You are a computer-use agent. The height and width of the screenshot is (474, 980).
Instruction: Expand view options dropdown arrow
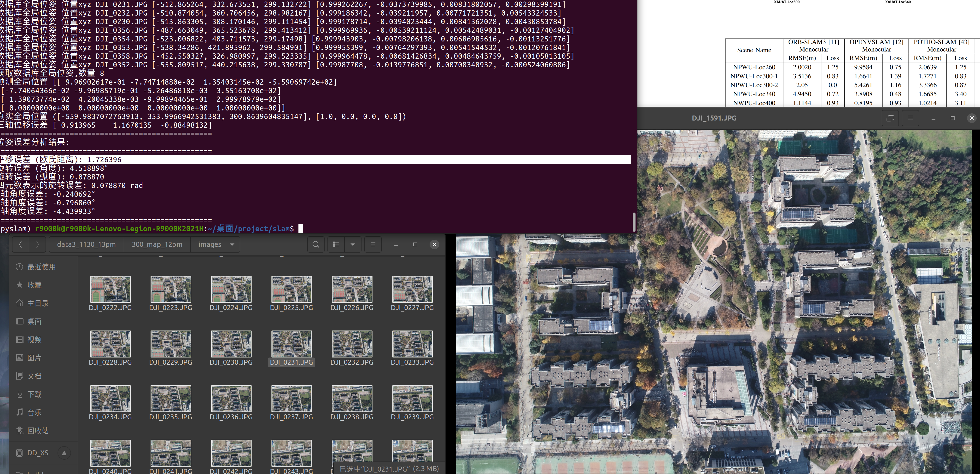(353, 244)
